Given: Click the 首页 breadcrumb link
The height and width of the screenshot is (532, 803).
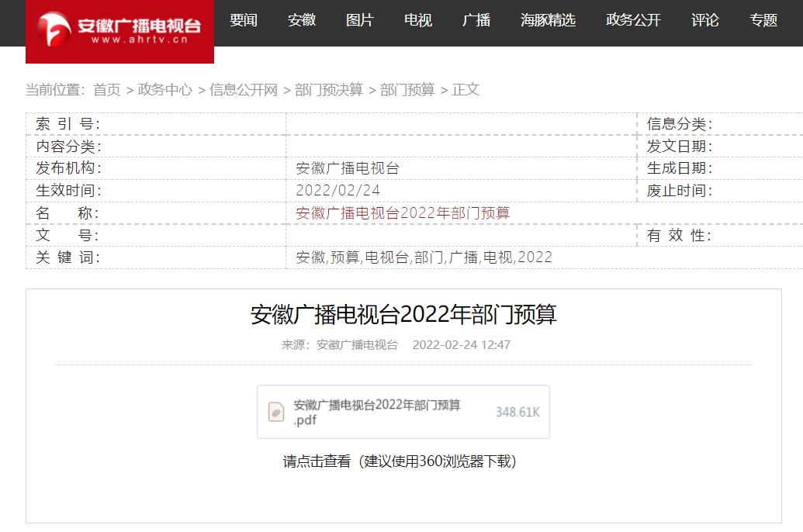Looking at the screenshot, I should point(107,90).
